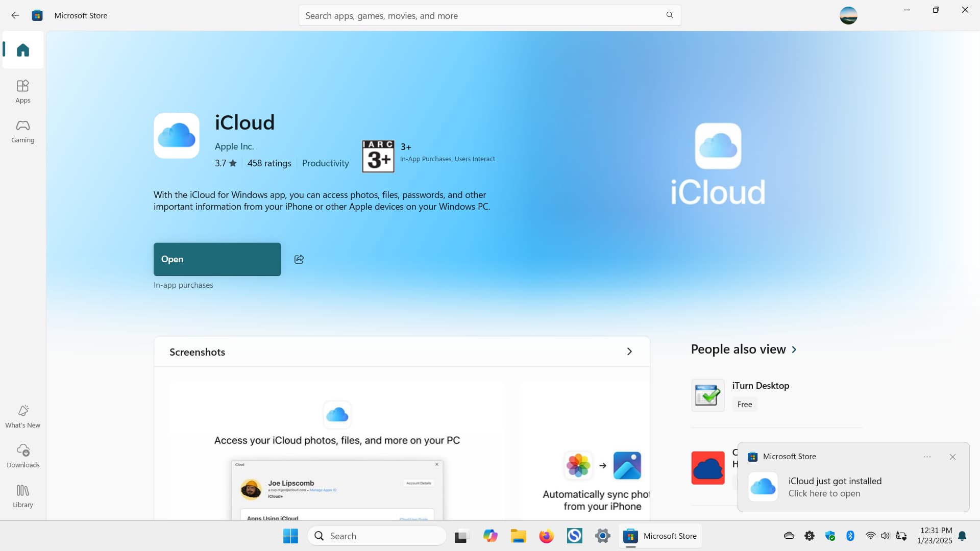Click the cloud tray icon
The width and height of the screenshot is (980, 551).
(789, 536)
